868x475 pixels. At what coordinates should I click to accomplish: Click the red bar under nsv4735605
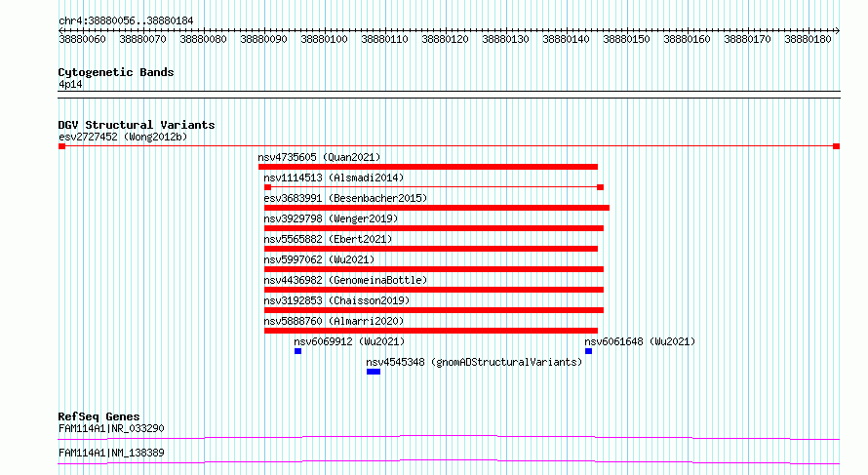click(x=428, y=167)
